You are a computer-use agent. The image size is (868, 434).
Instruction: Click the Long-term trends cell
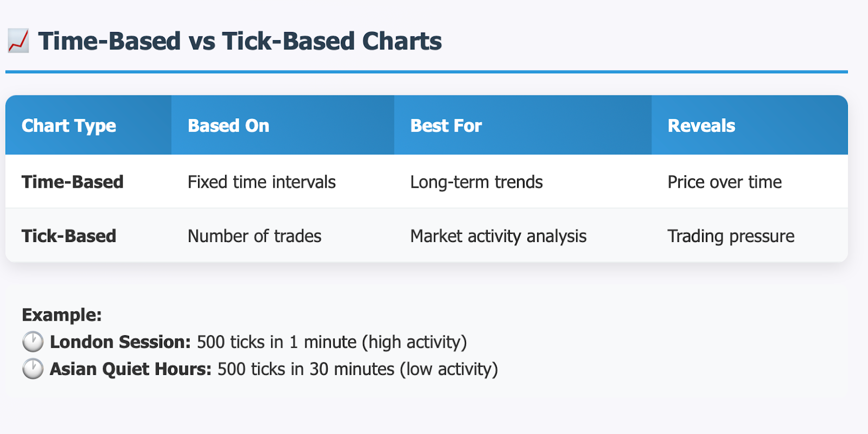[476, 182]
